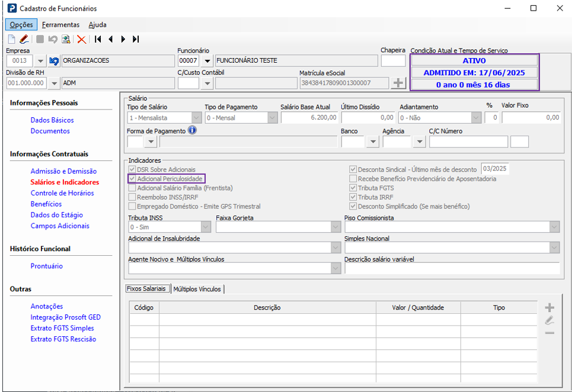The width and height of the screenshot is (572, 392).
Task: Toggle the DSR Sobre Adicionais checkbox
Action: point(133,169)
